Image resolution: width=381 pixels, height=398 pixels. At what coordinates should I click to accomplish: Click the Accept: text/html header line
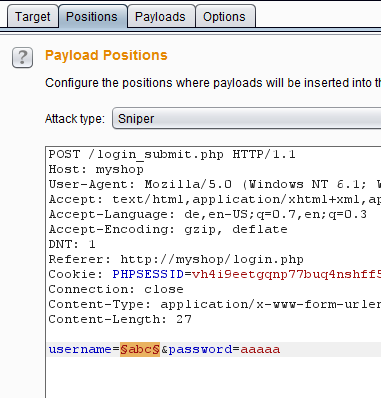215,199
